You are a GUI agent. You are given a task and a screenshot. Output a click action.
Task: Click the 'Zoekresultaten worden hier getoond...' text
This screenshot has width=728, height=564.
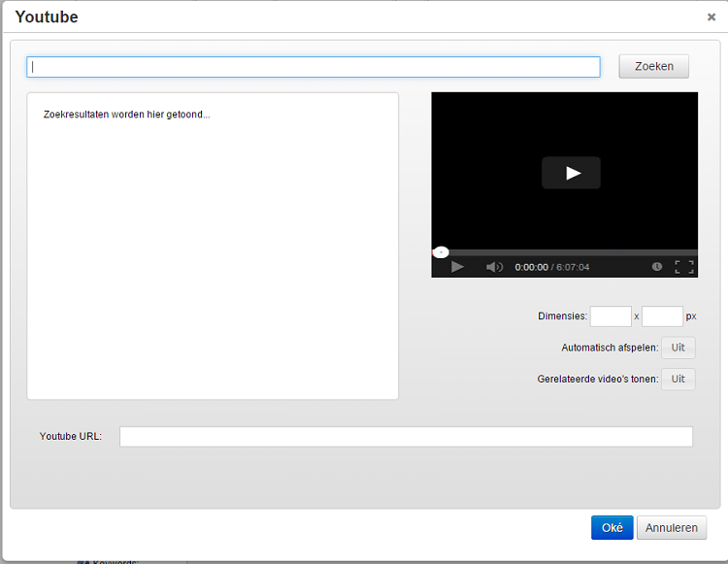point(127,115)
